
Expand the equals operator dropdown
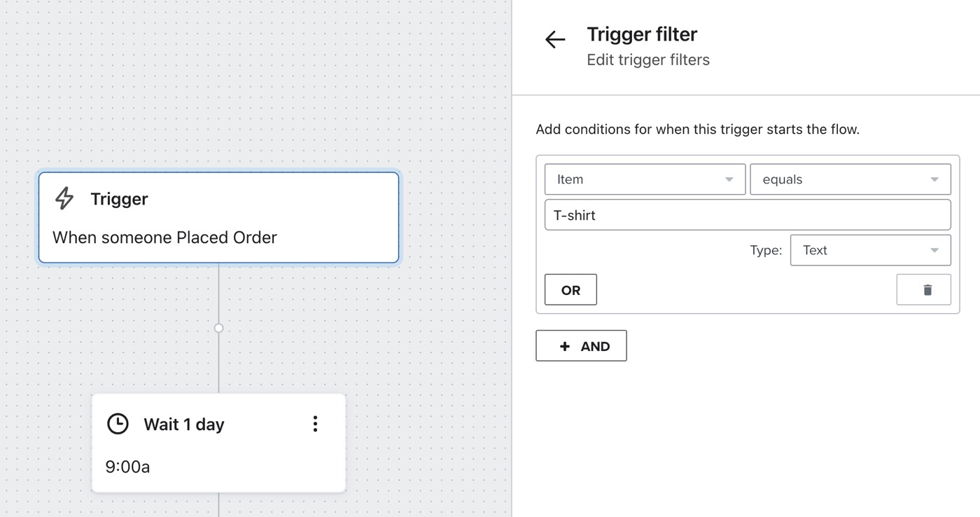[850, 179]
